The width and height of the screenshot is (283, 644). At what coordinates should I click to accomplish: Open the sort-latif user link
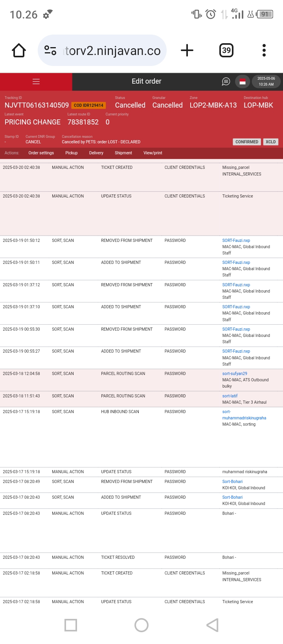(x=230, y=396)
